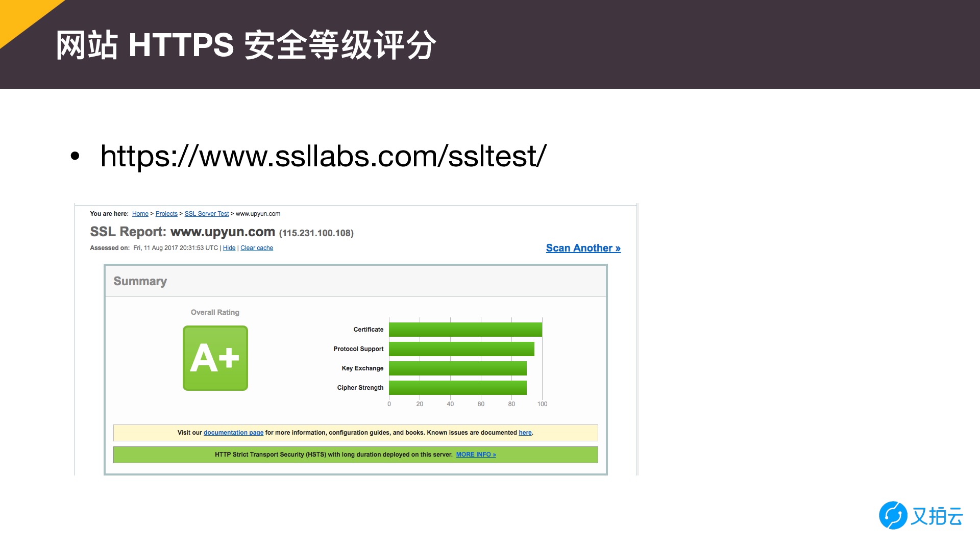The width and height of the screenshot is (980, 551).
Task: Click the Key Exchange score bar
Action: pos(458,368)
